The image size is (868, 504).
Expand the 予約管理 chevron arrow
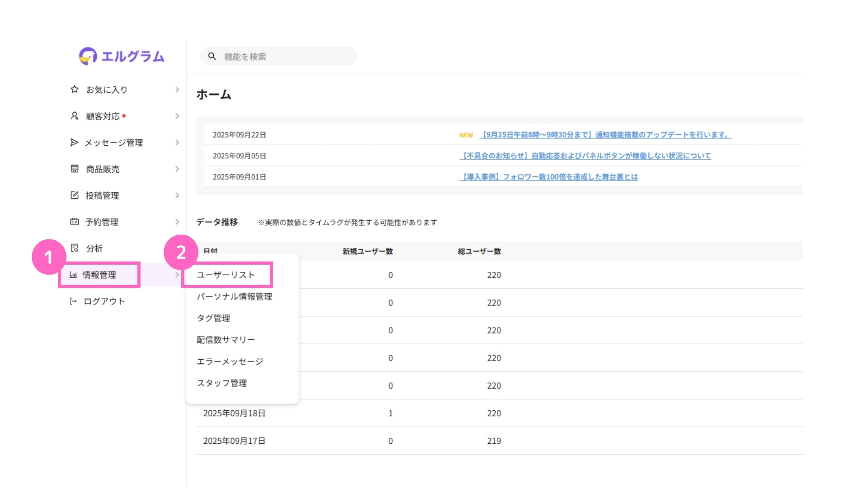[177, 222]
